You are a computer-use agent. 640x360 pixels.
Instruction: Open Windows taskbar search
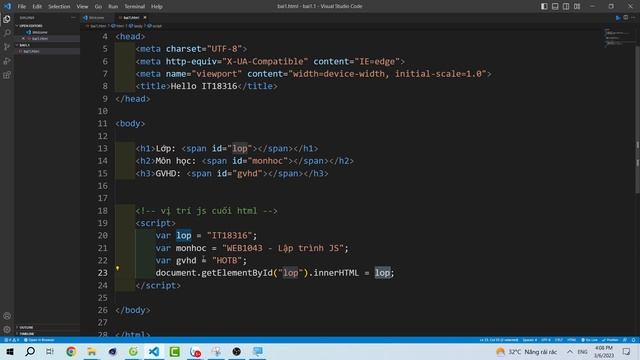30,351
